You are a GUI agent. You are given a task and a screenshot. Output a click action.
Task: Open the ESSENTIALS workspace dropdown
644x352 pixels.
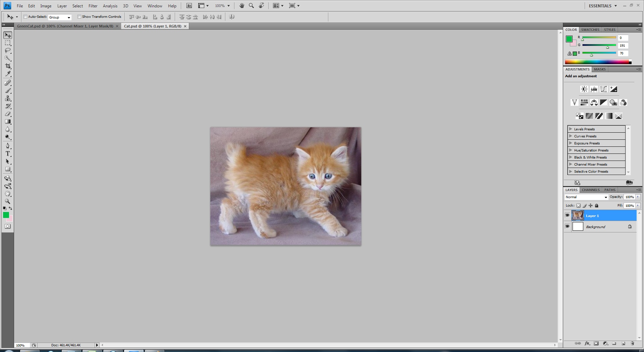click(x=603, y=6)
